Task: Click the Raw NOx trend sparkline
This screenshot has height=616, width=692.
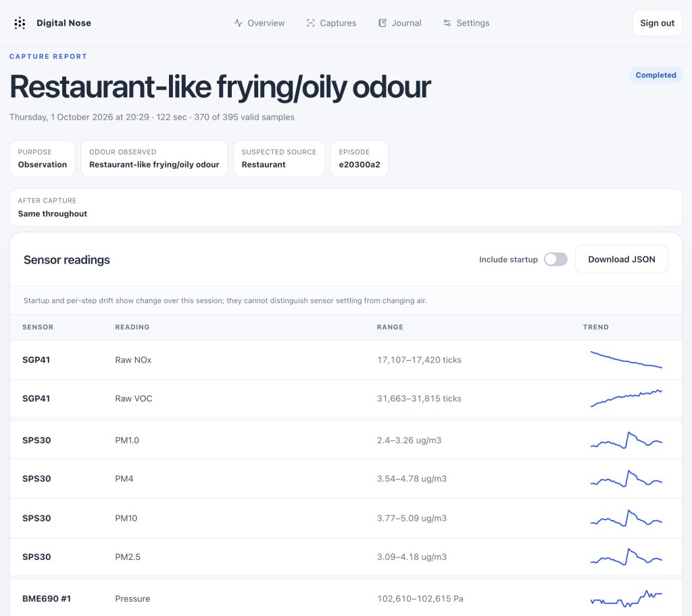Action: [x=626, y=359]
